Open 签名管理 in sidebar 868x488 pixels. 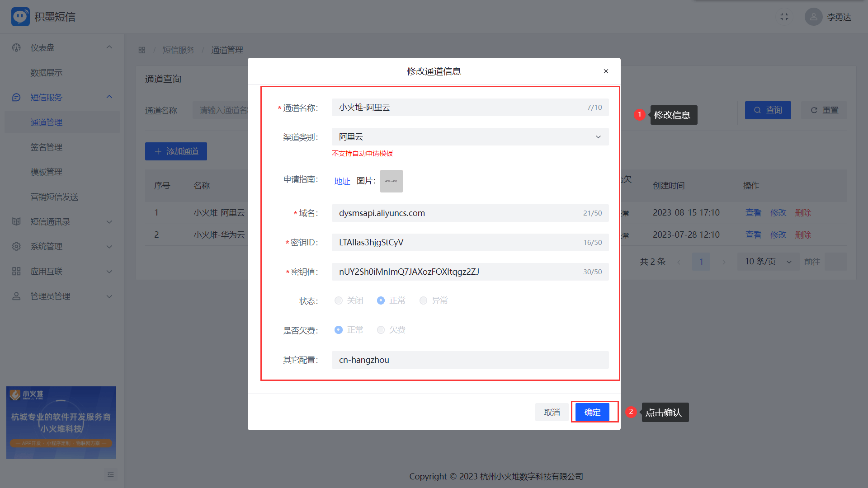point(46,147)
